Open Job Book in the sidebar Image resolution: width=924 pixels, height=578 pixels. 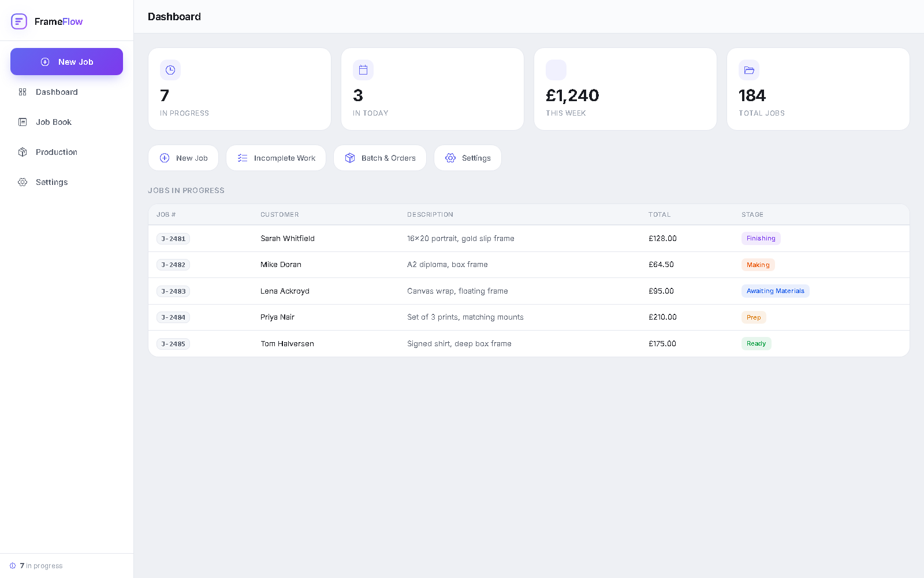coord(66,122)
